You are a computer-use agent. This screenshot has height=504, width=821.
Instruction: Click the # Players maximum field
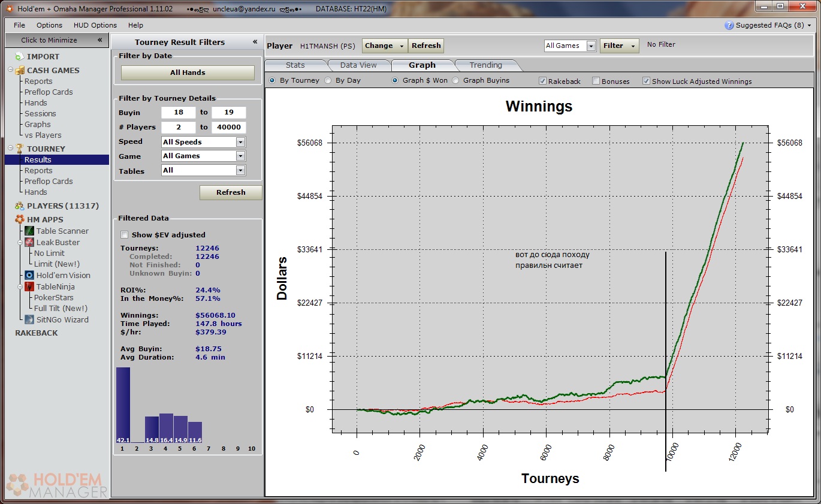[x=229, y=127]
